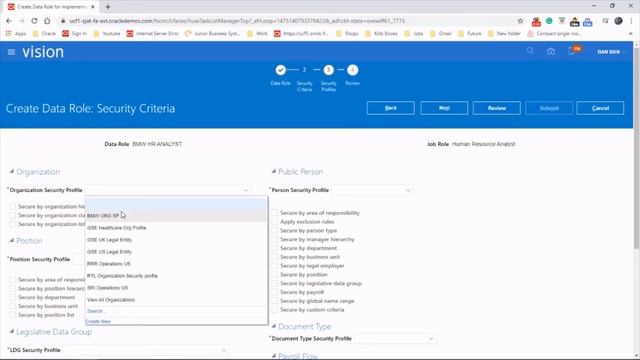Image resolution: width=640 pixels, height=360 pixels.
Task: Select GSE Healthcare Org Profile option
Action: [x=176, y=228]
